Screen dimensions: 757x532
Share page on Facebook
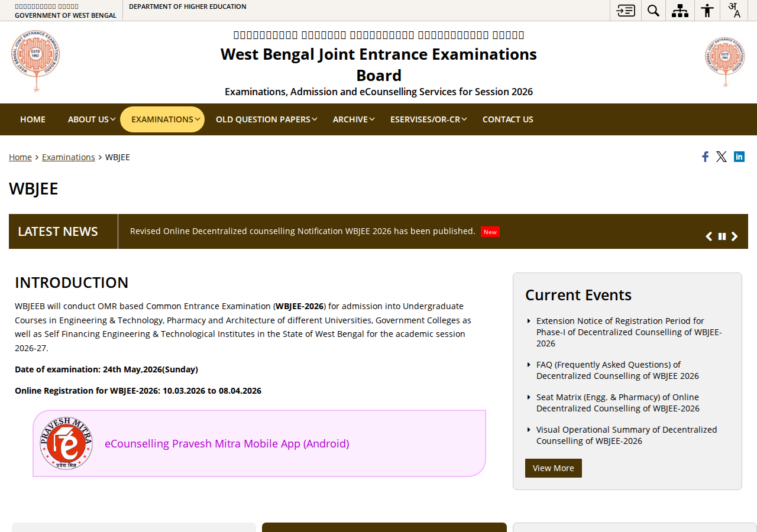point(705,157)
